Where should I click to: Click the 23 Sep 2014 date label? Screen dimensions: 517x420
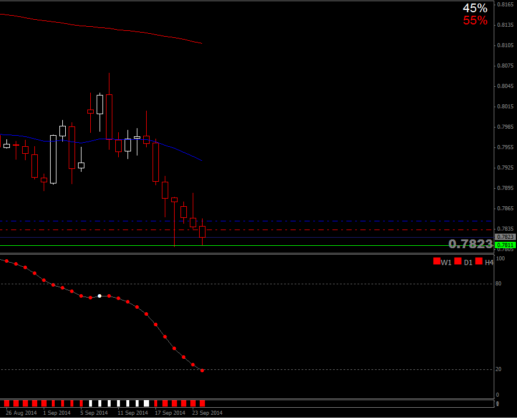[207, 413]
